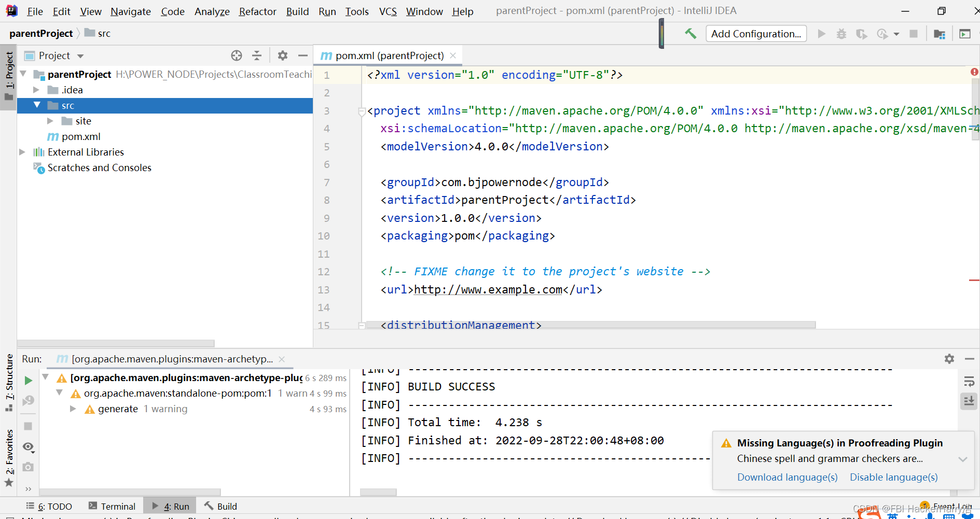
Task: Open the Refactor menu
Action: pyautogui.click(x=257, y=11)
